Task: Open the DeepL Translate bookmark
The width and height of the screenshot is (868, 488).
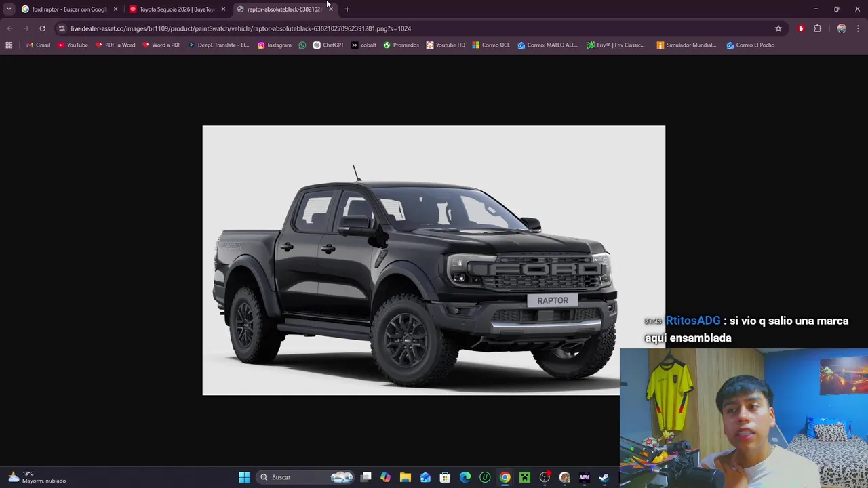Action: pos(218,45)
